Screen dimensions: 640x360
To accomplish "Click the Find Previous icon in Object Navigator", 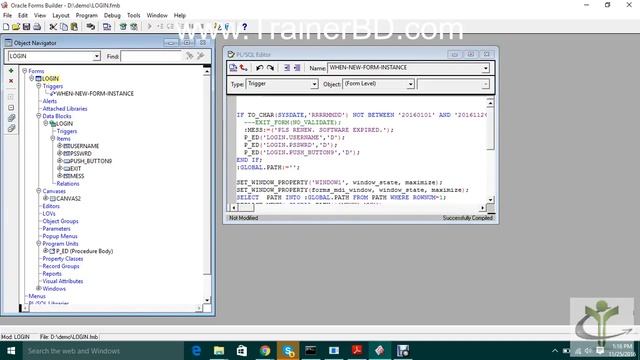I will (200, 56).
